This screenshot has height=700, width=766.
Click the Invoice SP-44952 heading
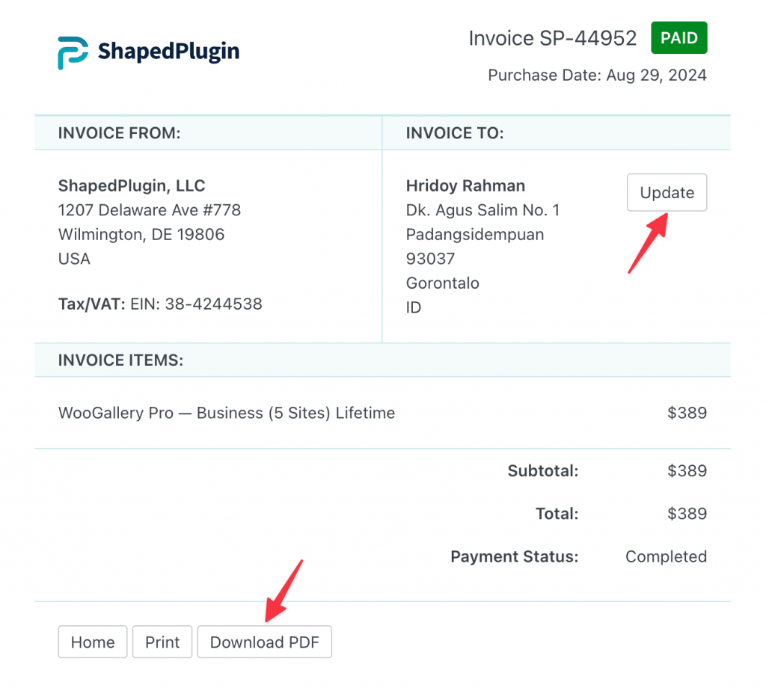(x=552, y=38)
